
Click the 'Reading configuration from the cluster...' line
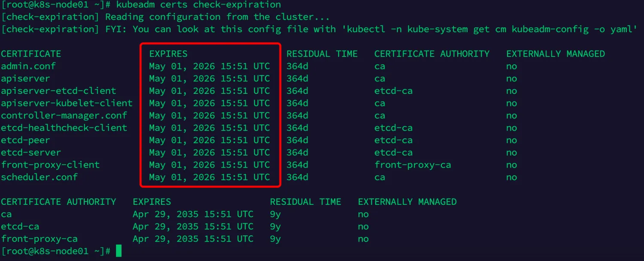(218, 17)
